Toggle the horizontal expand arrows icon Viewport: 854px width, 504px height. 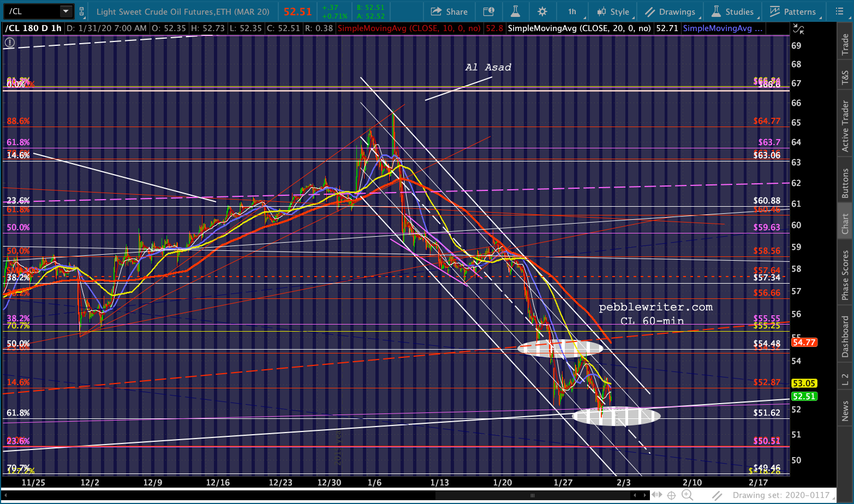click(x=657, y=495)
